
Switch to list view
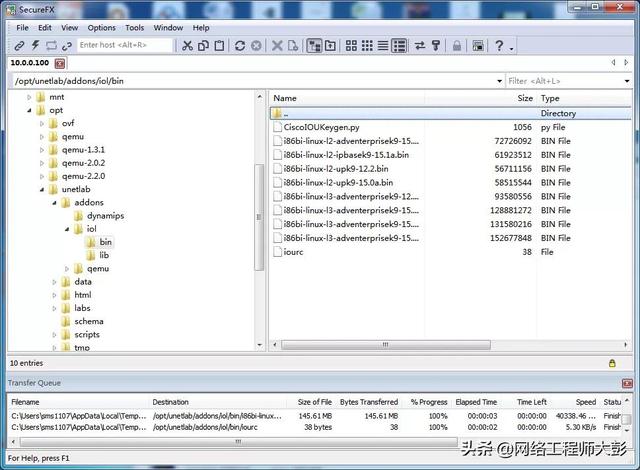383,45
